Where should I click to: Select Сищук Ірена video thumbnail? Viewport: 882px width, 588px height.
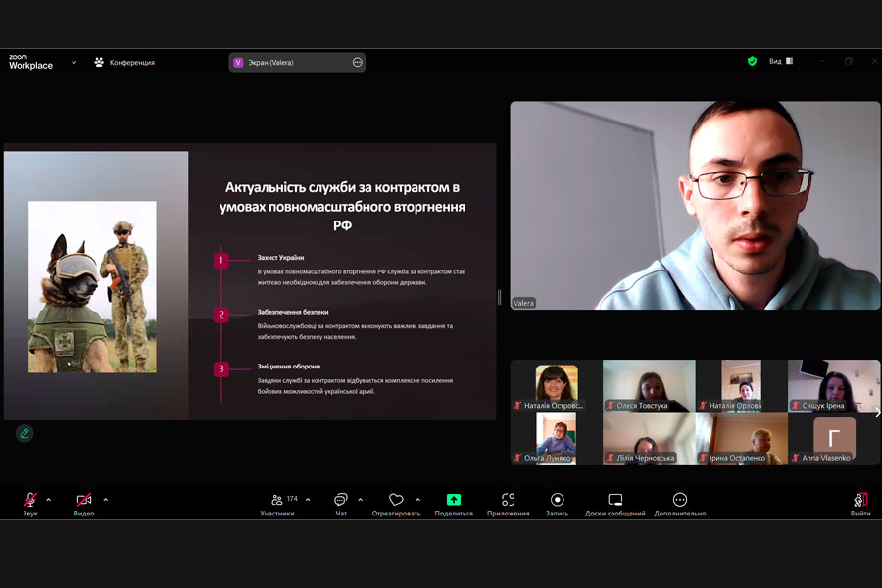(x=834, y=386)
